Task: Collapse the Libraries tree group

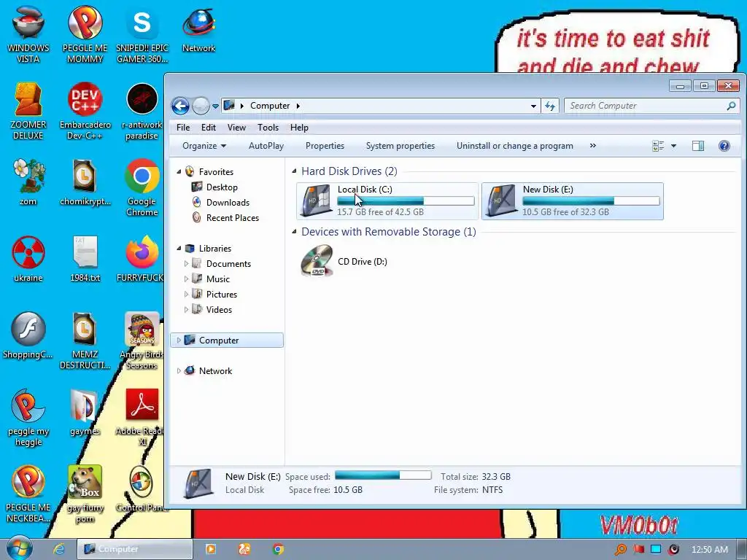Action: point(179,248)
